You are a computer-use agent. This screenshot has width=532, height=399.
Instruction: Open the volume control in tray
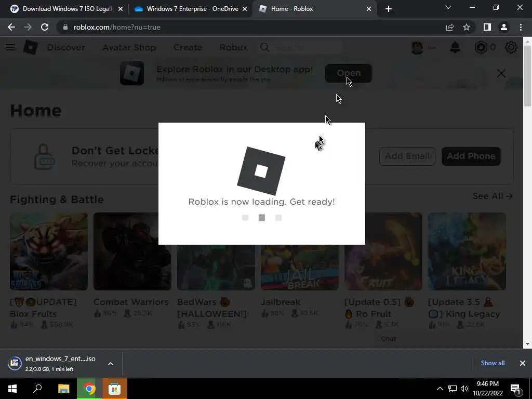point(465,389)
